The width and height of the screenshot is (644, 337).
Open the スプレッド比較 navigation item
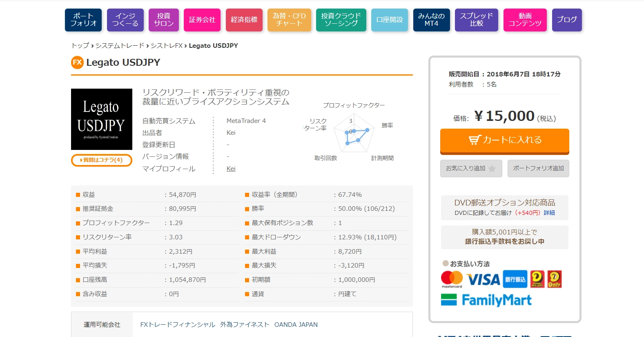[476, 20]
